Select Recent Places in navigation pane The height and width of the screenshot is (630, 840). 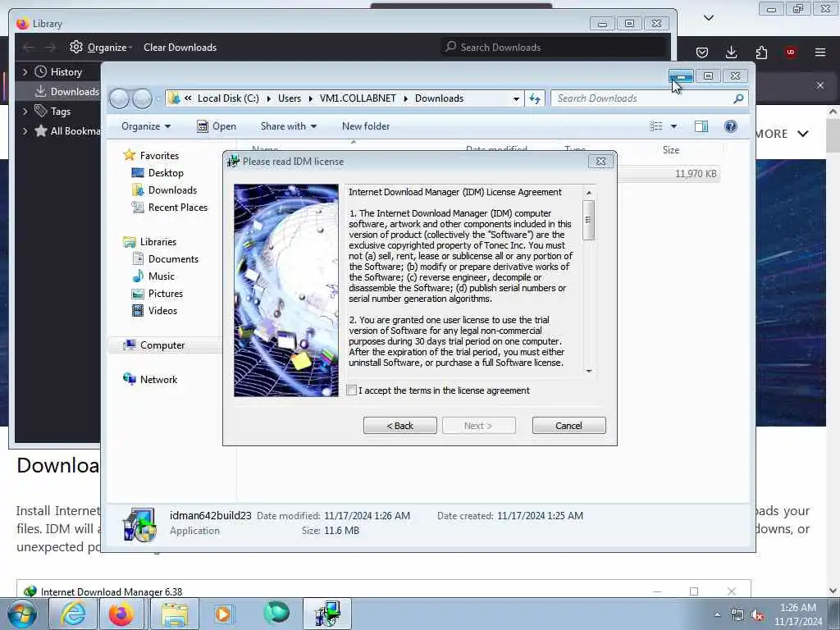[x=177, y=208]
